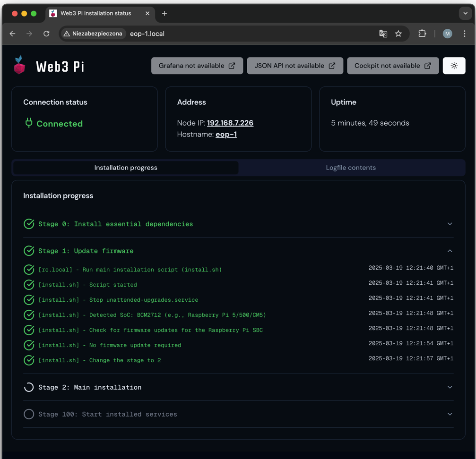Click checkmark beside Change the stage to 2
This screenshot has width=476, height=459.
[x=29, y=360]
